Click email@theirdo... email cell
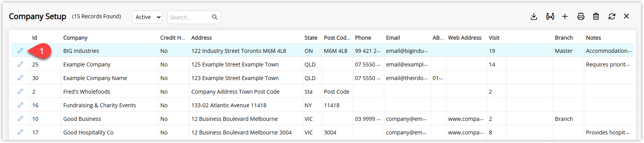644x143 pixels. click(x=407, y=78)
